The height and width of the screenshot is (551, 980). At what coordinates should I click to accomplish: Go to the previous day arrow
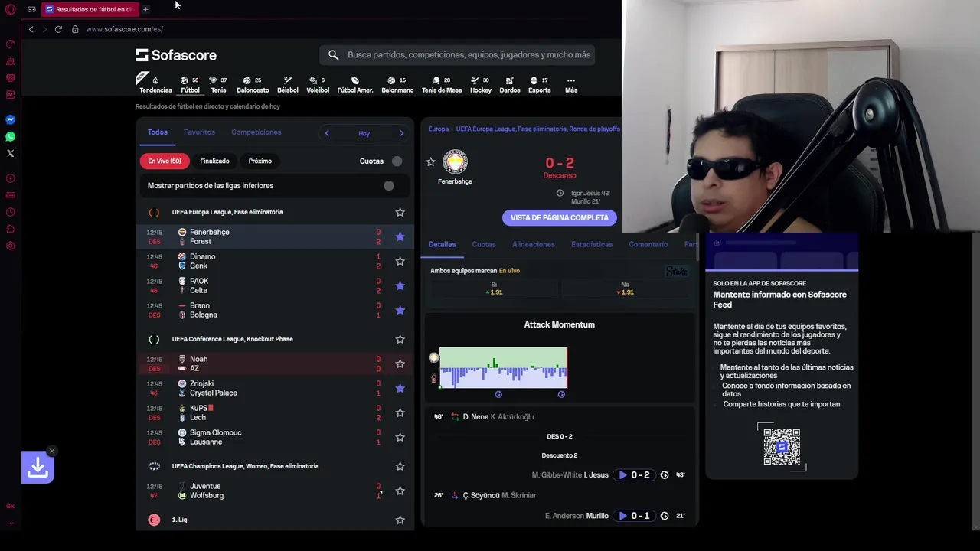click(x=327, y=133)
